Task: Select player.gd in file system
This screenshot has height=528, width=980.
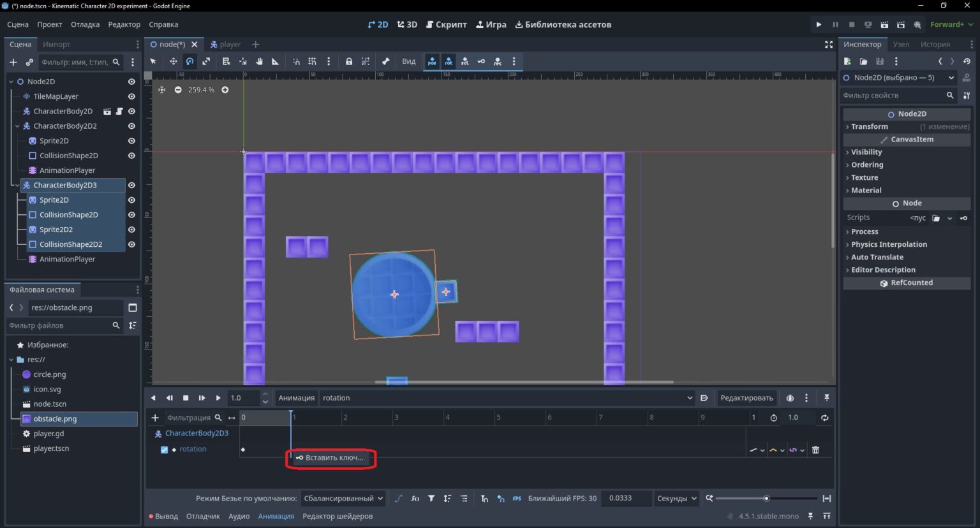Action: point(48,434)
